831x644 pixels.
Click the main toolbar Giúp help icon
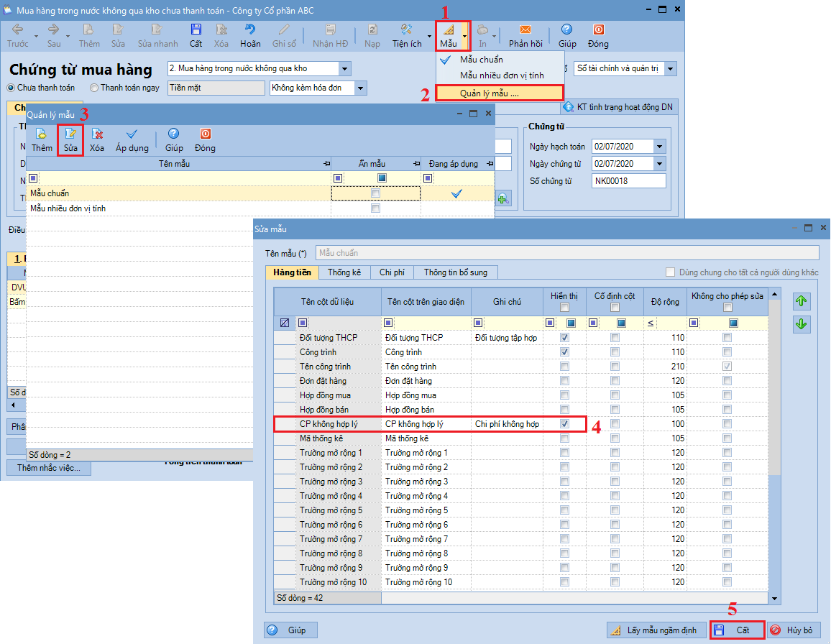(x=566, y=29)
